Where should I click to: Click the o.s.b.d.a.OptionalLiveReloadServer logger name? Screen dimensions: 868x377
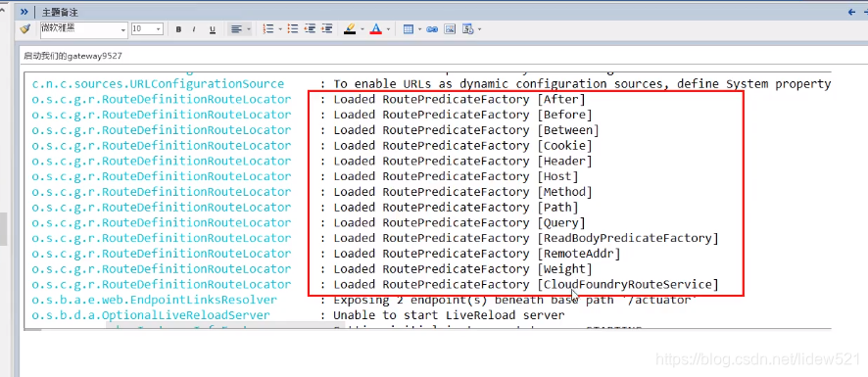[151, 315]
